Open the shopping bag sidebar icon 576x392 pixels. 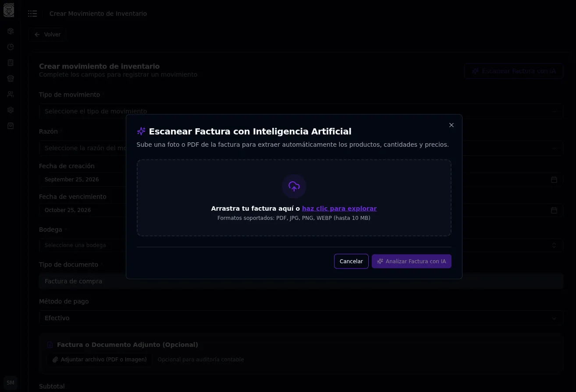pos(11,126)
